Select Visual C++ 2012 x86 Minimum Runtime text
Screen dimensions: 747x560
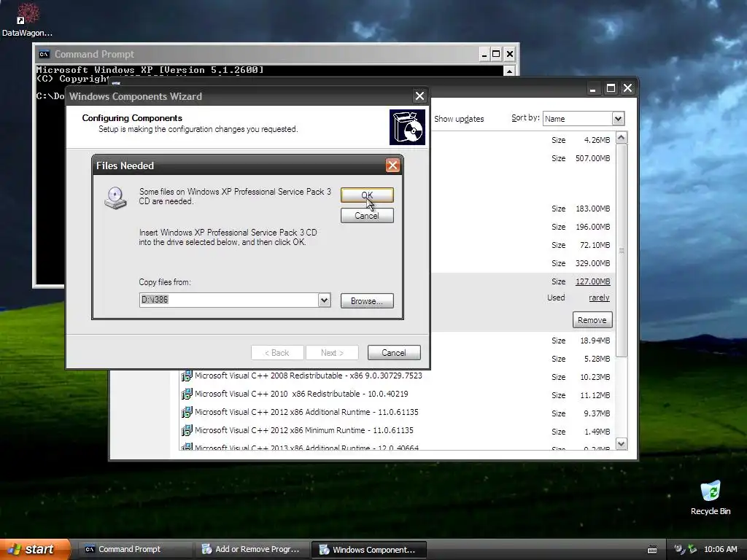pos(304,430)
